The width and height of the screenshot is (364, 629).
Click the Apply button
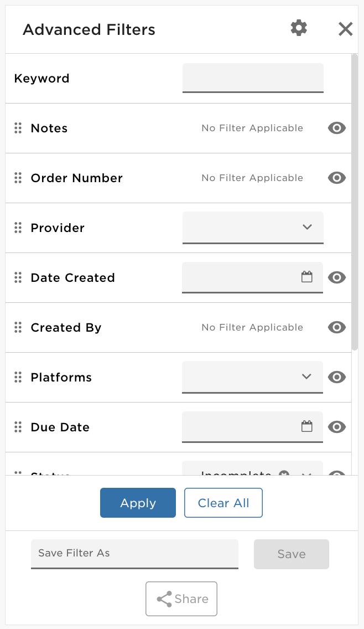[138, 503]
